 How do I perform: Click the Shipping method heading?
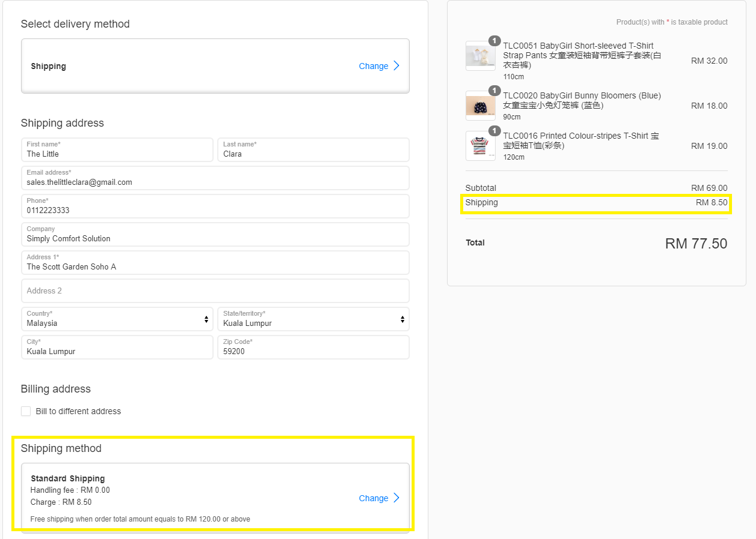[x=61, y=448]
